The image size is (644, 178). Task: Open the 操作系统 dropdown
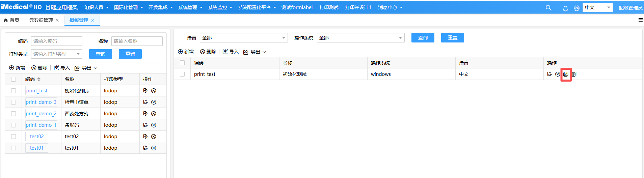[x=360, y=38]
